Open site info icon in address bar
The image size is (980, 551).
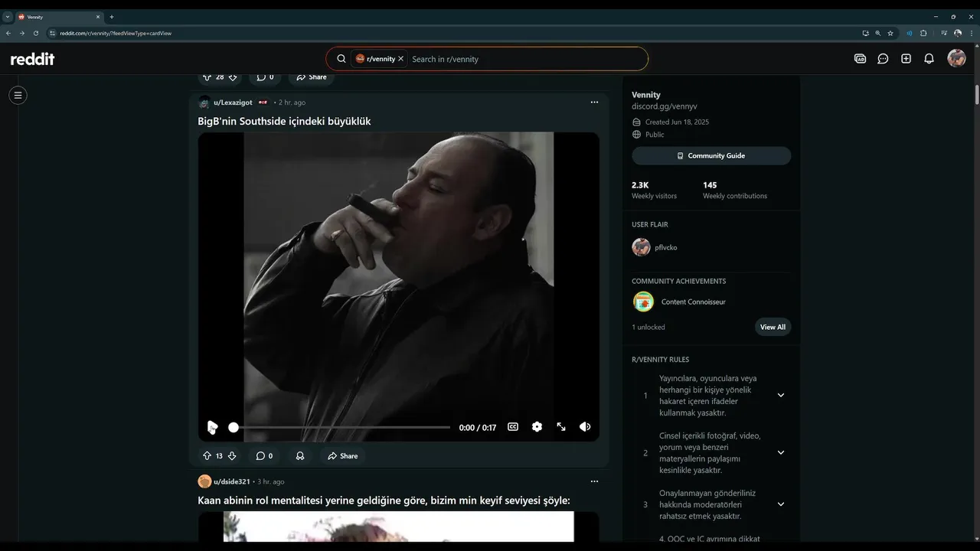pyautogui.click(x=52, y=33)
